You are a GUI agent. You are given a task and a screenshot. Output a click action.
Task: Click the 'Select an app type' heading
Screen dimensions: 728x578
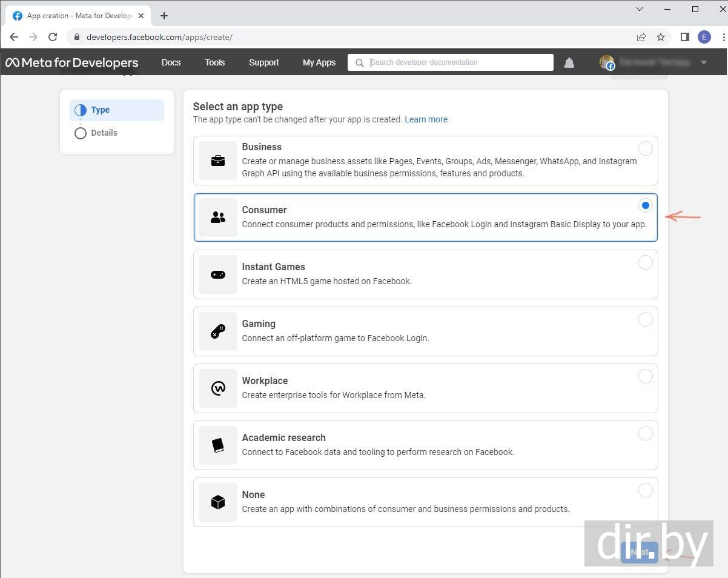pos(238,107)
